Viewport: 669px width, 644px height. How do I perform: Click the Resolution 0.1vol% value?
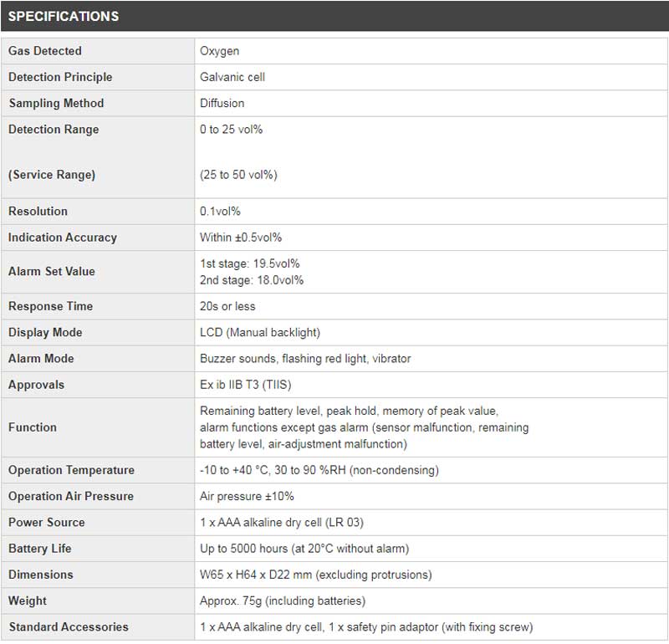[x=220, y=211]
